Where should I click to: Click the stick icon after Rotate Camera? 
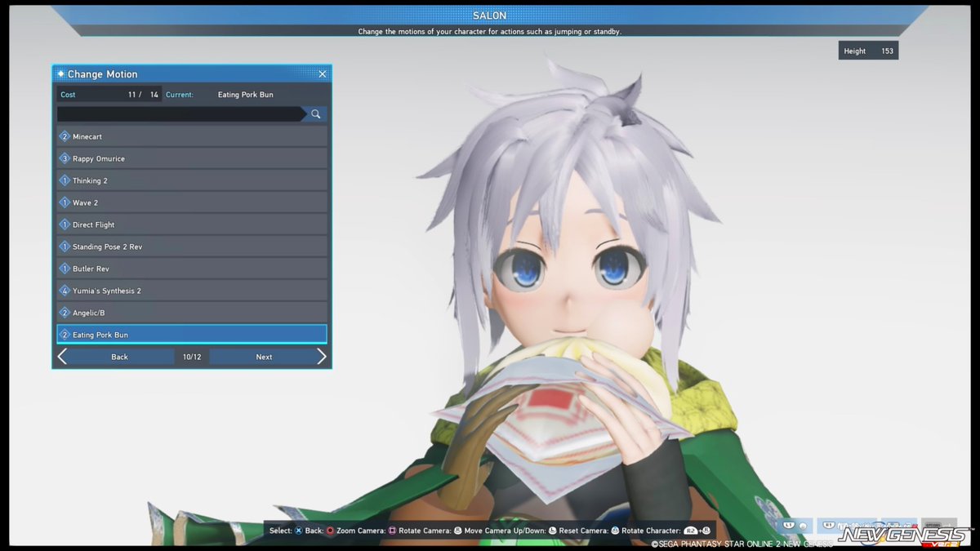click(458, 531)
